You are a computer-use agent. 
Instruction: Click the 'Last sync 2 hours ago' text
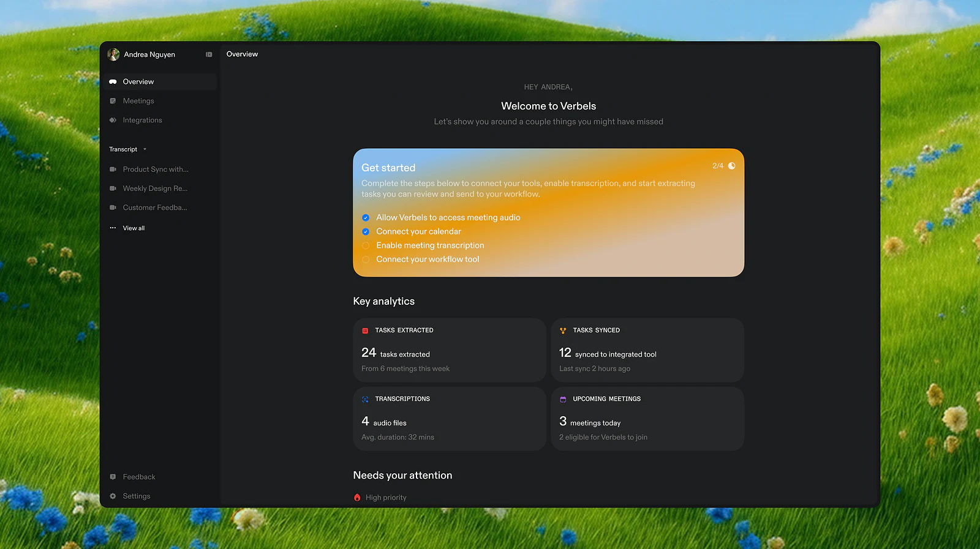click(595, 369)
